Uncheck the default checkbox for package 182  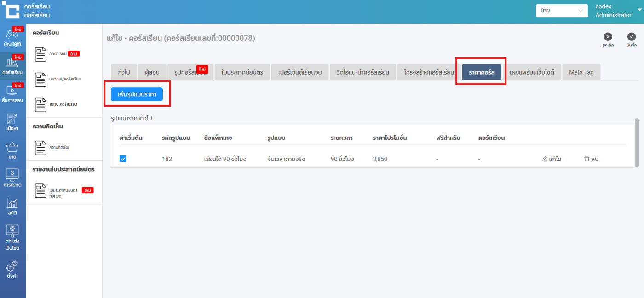(x=123, y=159)
